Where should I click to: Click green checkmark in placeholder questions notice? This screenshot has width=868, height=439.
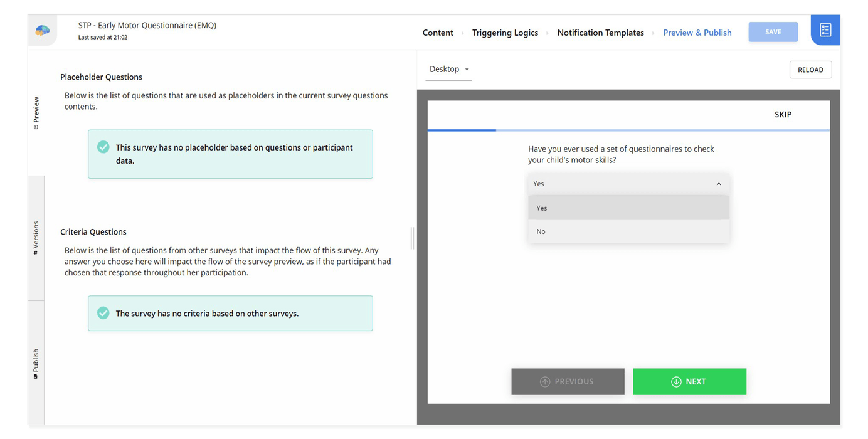(x=103, y=147)
